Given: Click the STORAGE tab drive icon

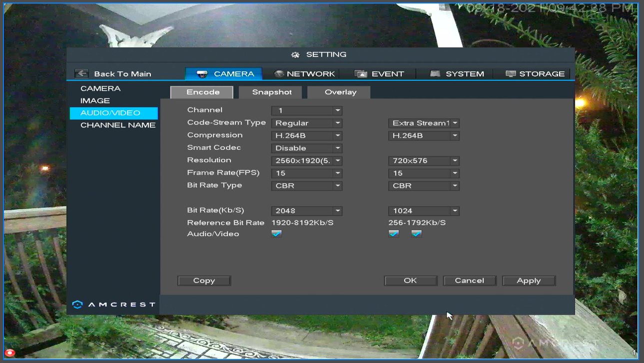Looking at the screenshot, I should click(x=510, y=74).
